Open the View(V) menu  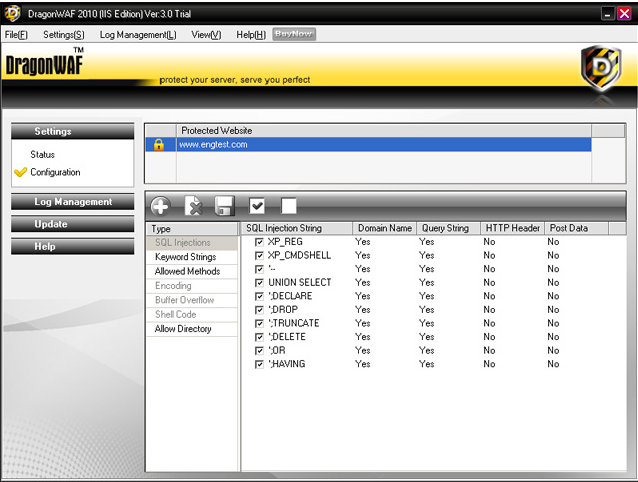pyautogui.click(x=206, y=35)
